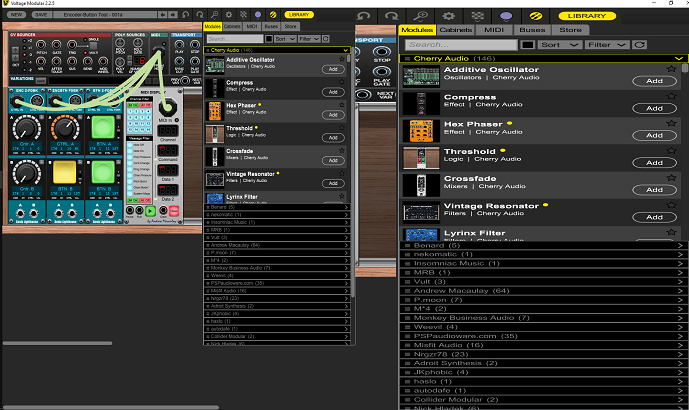Screen dimensions: 689x410
Task: Favorite Additive Oscillator with the enlarged star
Action: point(671,69)
